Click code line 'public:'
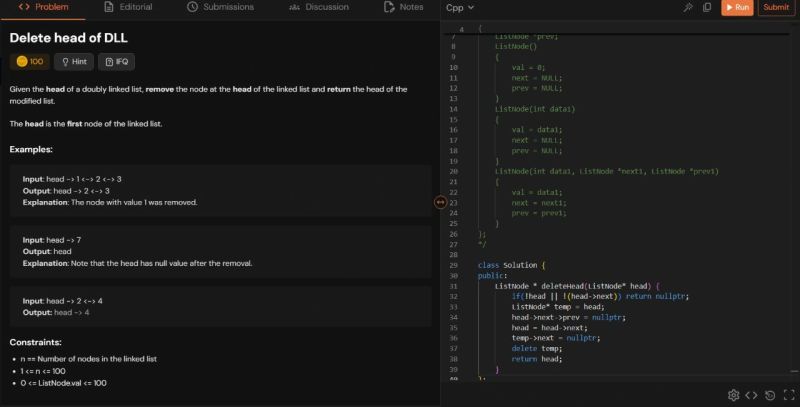The image size is (800, 407). 492,275
